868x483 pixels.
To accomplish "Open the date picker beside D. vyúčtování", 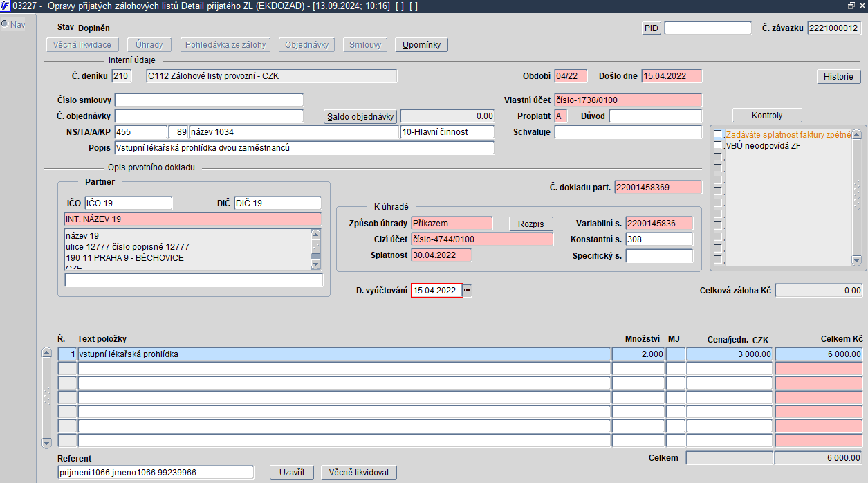I will [467, 291].
